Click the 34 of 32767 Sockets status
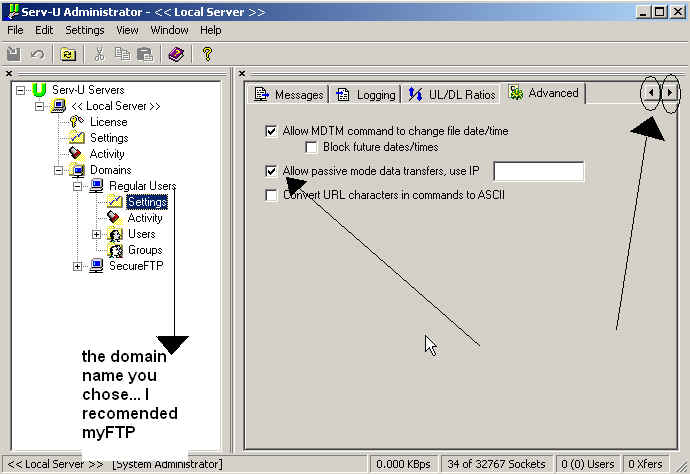This screenshot has height=474, width=690. click(x=496, y=464)
